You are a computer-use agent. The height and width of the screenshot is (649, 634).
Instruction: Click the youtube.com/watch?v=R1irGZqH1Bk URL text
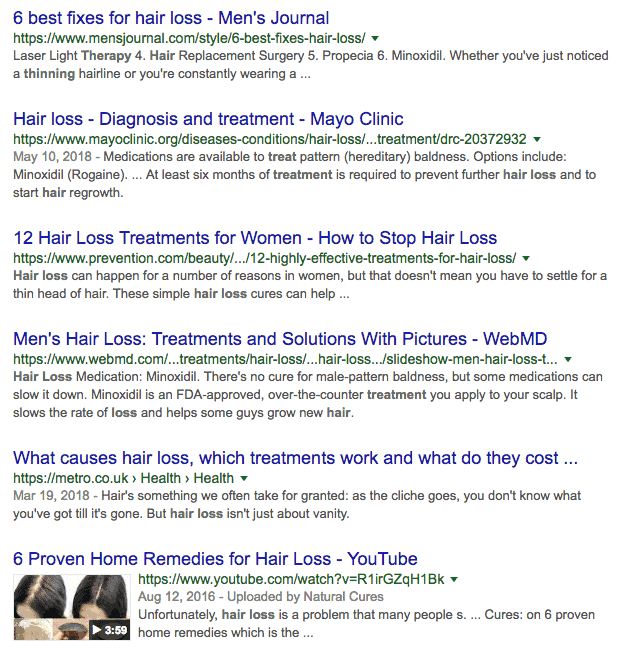pos(291,579)
